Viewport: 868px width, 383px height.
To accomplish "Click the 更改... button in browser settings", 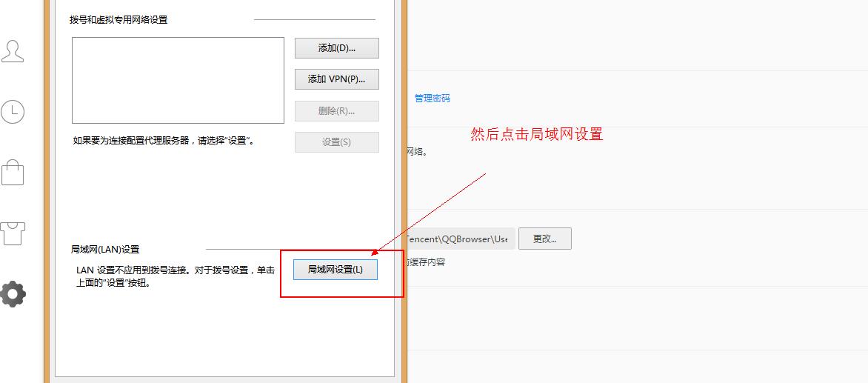I will coord(544,239).
